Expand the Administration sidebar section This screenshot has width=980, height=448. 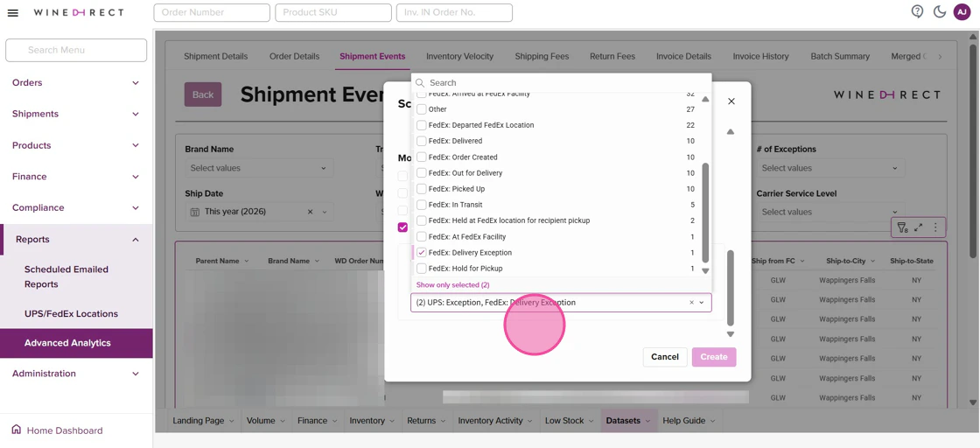[76, 374]
